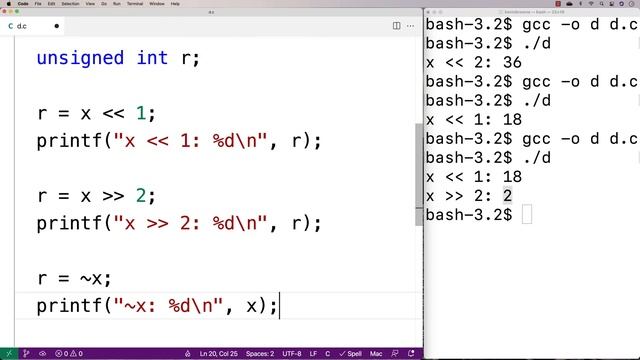Image resolution: width=640 pixels, height=360 pixels.
Task: Select language mode C in status bar
Action: click(x=327, y=353)
